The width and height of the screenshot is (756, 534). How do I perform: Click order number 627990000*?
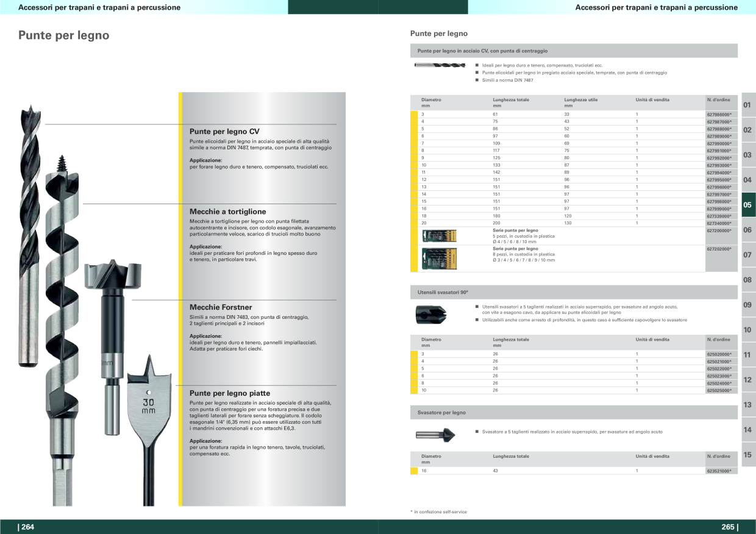(719, 143)
